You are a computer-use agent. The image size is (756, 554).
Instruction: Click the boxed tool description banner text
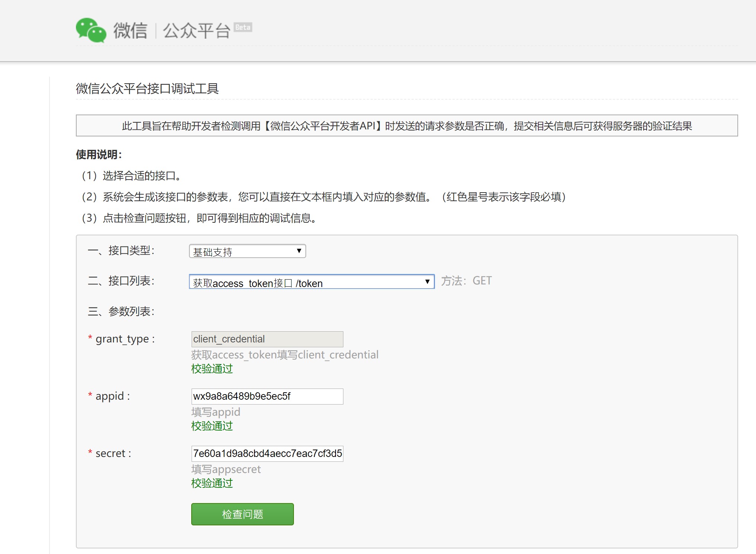pyautogui.click(x=407, y=126)
